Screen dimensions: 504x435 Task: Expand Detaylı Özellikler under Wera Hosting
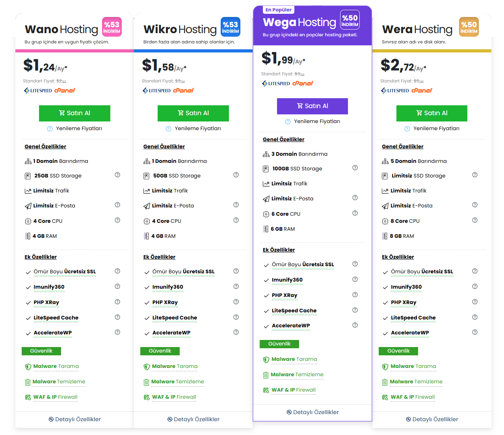click(432, 419)
